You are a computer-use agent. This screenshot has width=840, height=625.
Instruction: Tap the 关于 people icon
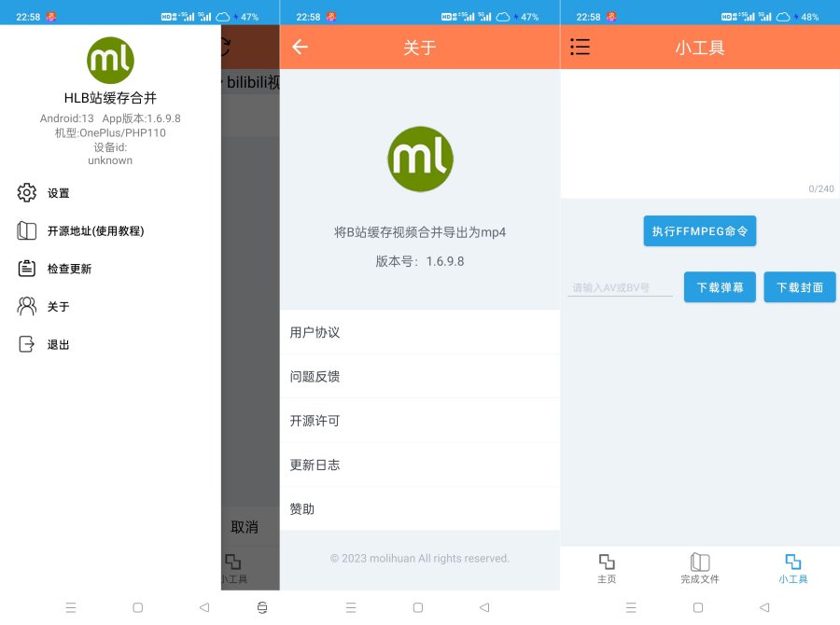[x=27, y=306]
